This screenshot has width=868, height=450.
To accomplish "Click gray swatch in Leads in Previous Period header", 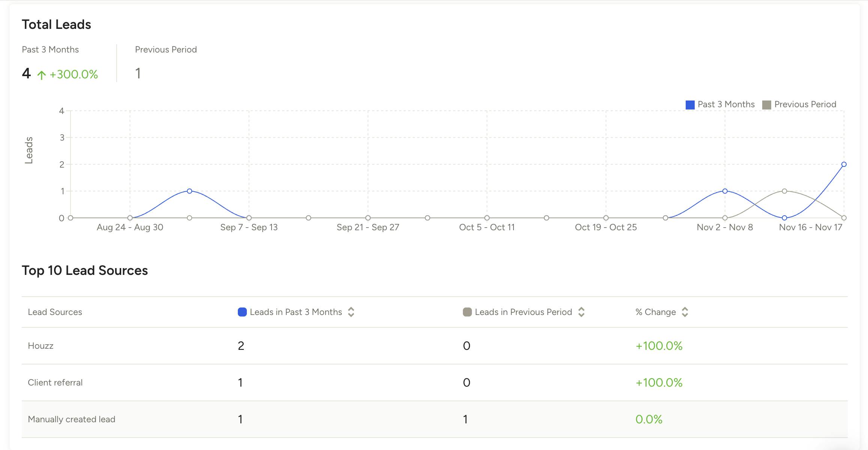I will click(x=467, y=312).
